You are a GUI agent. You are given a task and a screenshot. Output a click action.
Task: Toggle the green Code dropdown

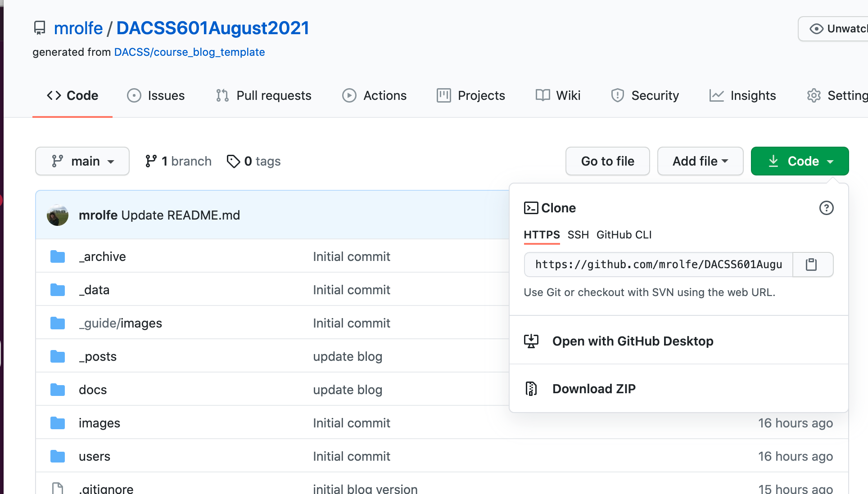click(x=800, y=161)
